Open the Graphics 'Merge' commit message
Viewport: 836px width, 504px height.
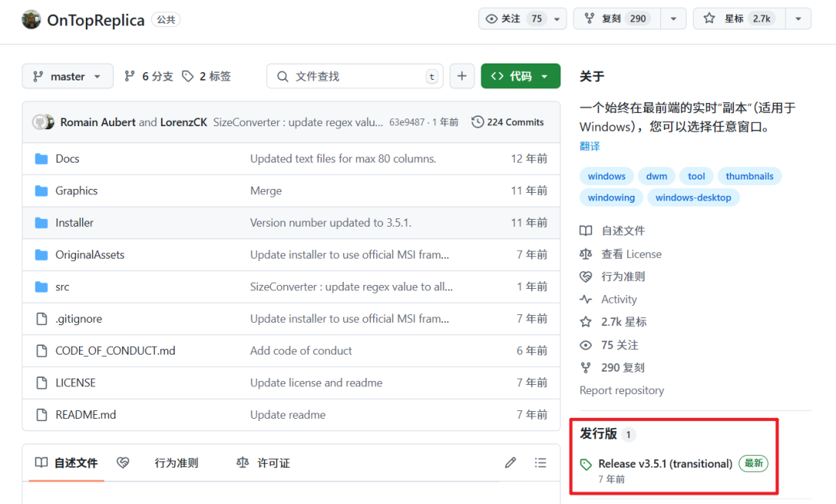coord(266,190)
